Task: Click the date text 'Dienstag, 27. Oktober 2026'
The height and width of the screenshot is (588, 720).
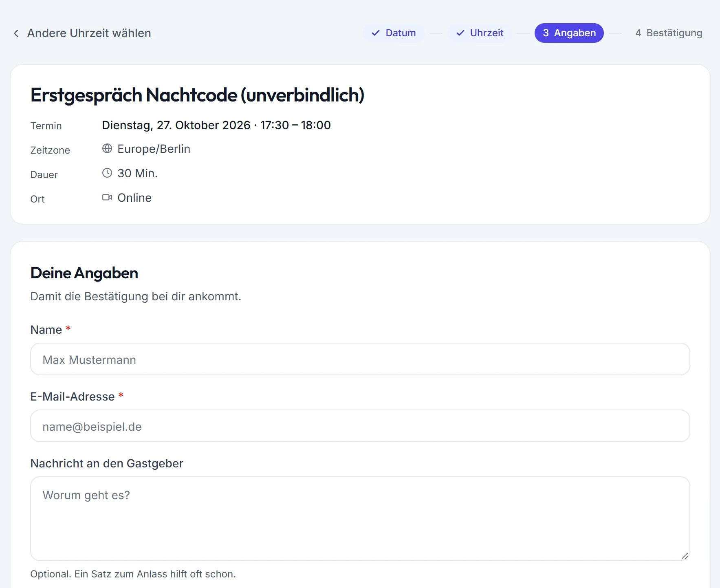Action: pyautogui.click(x=176, y=125)
